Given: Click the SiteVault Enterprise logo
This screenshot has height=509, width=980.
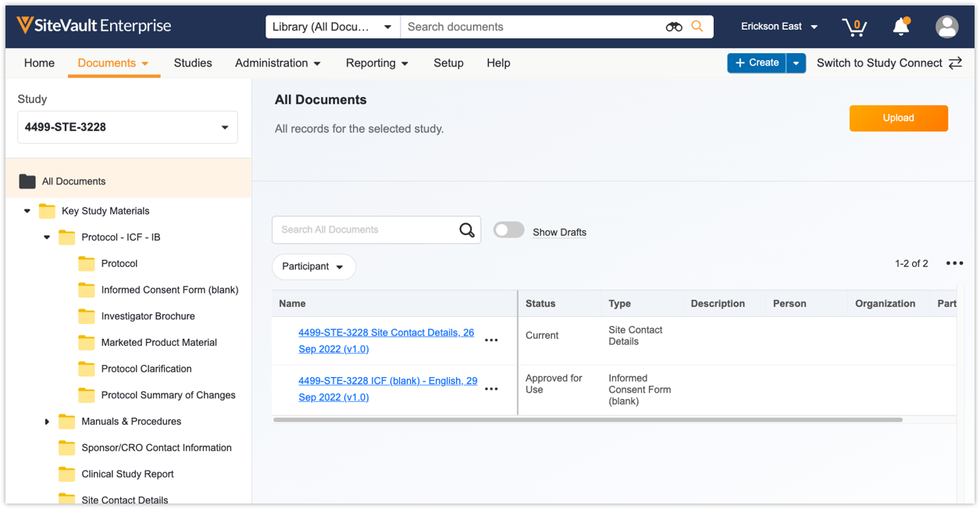Looking at the screenshot, I should pyautogui.click(x=94, y=26).
